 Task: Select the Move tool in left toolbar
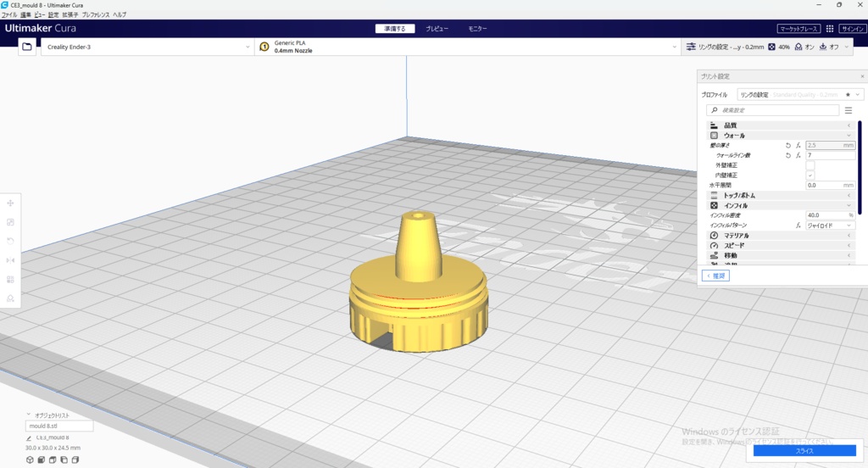[x=10, y=203]
